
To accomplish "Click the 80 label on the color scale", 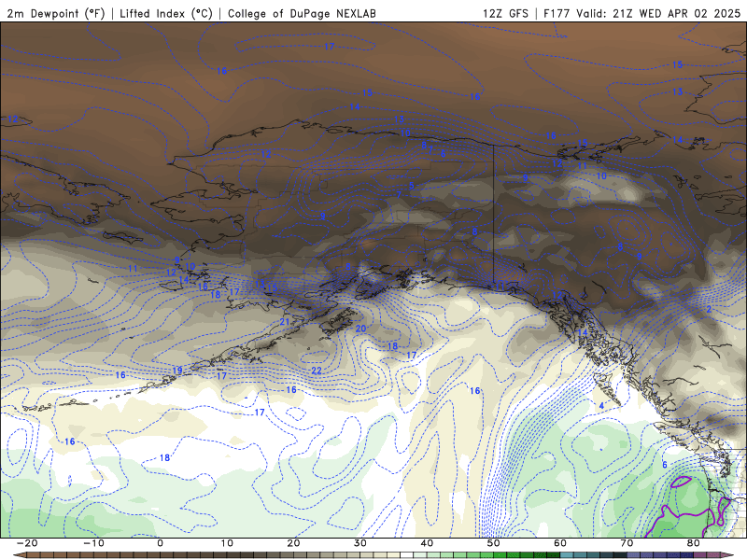I will 694,543.
